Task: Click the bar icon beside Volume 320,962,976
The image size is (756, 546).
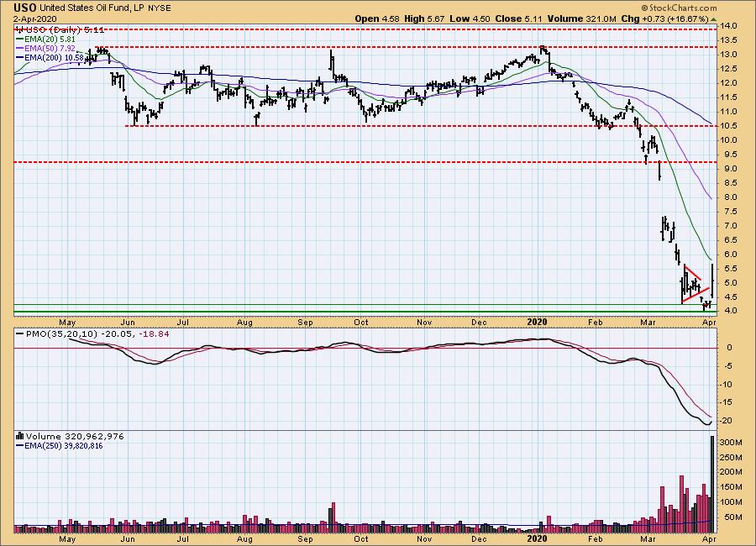Action: pos(20,436)
